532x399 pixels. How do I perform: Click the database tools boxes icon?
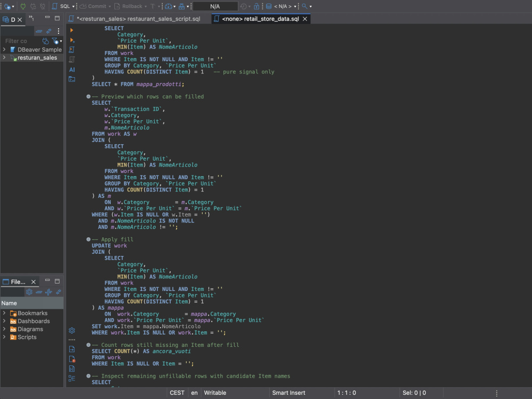[181, 6]
